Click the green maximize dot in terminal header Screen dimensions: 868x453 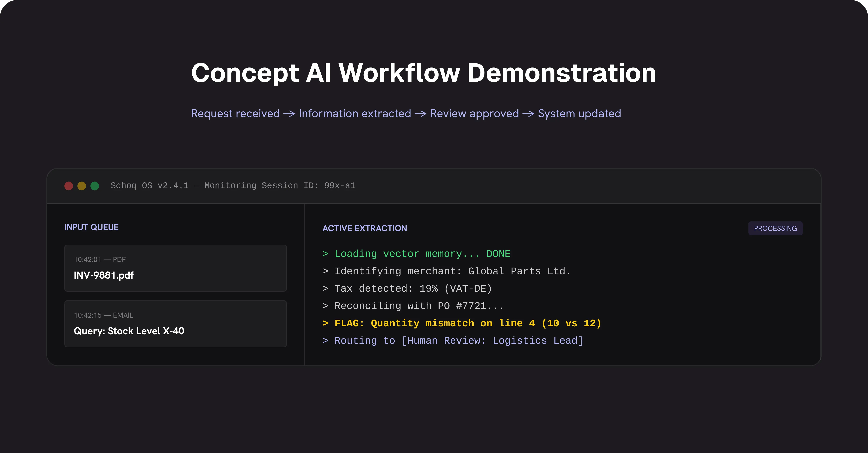point(95,186)
